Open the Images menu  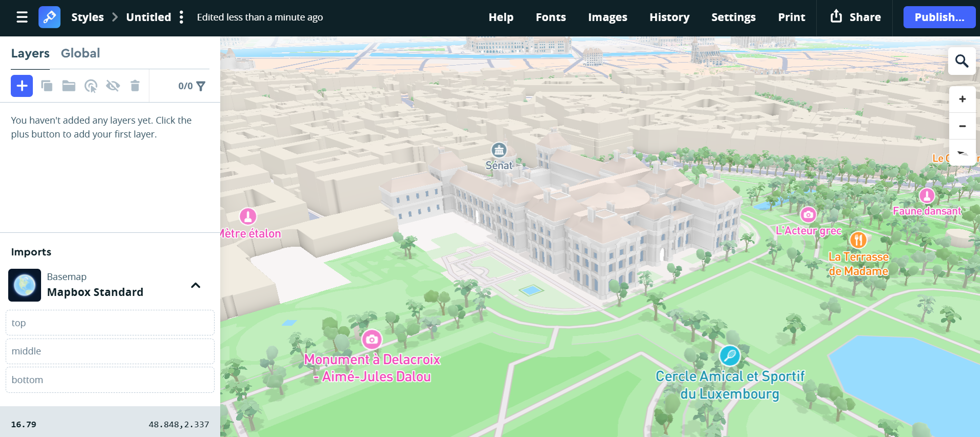(607, 17)
